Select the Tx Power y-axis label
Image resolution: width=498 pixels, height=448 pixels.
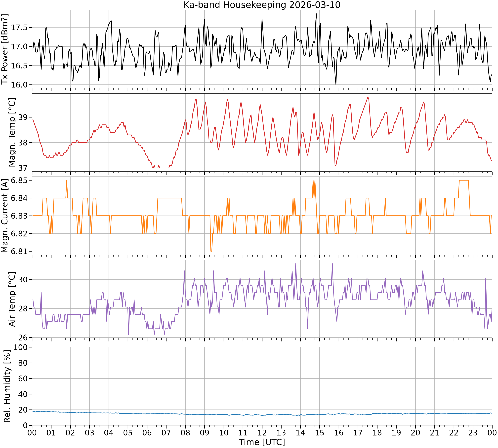(x=5, y=49)
